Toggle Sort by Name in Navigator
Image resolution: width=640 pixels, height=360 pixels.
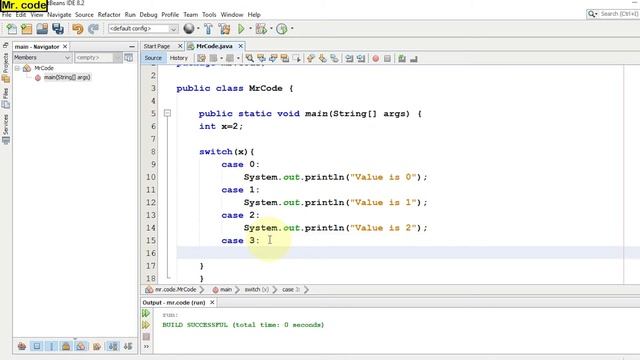tap(113, 346)
